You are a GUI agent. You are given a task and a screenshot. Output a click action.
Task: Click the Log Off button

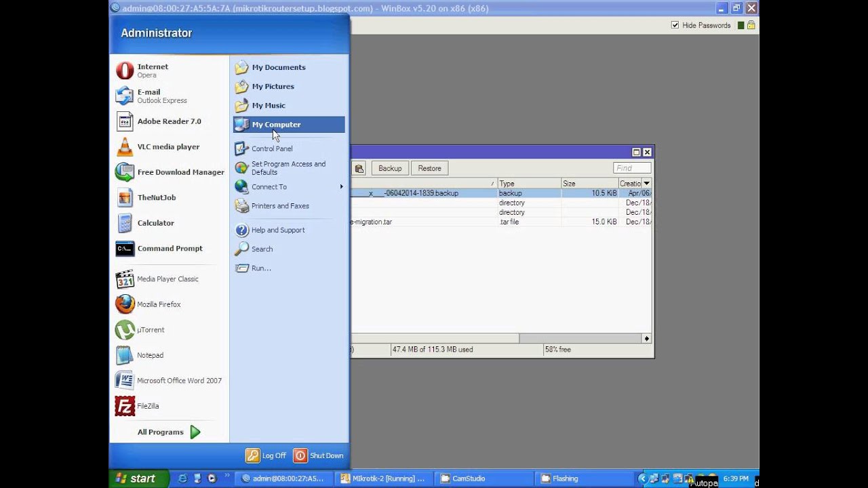(x=266, y=455)
